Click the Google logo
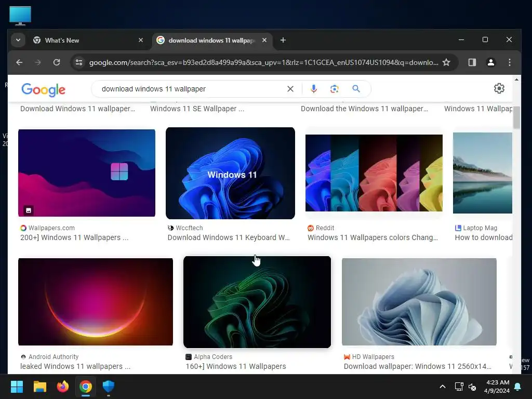Viewport: 532px width, 399px height. click(x=44, y=89)
